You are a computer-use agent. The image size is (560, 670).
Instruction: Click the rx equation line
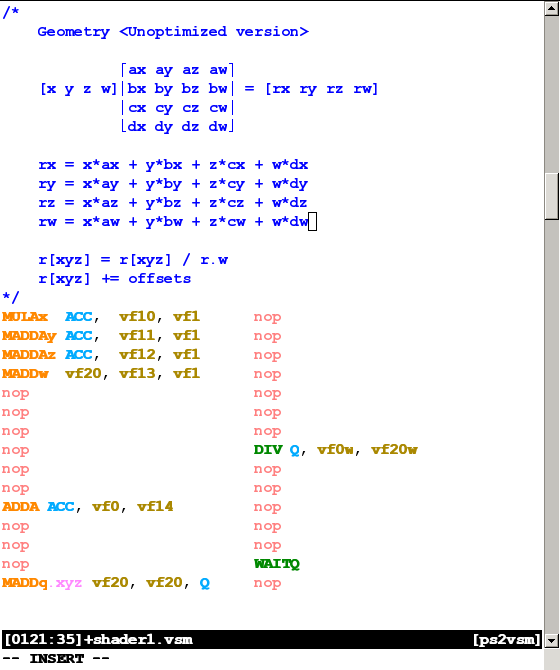tap(173, 165)
